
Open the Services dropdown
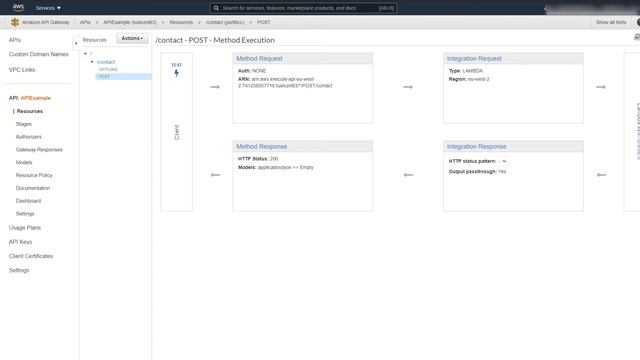(x=48, y=8)
